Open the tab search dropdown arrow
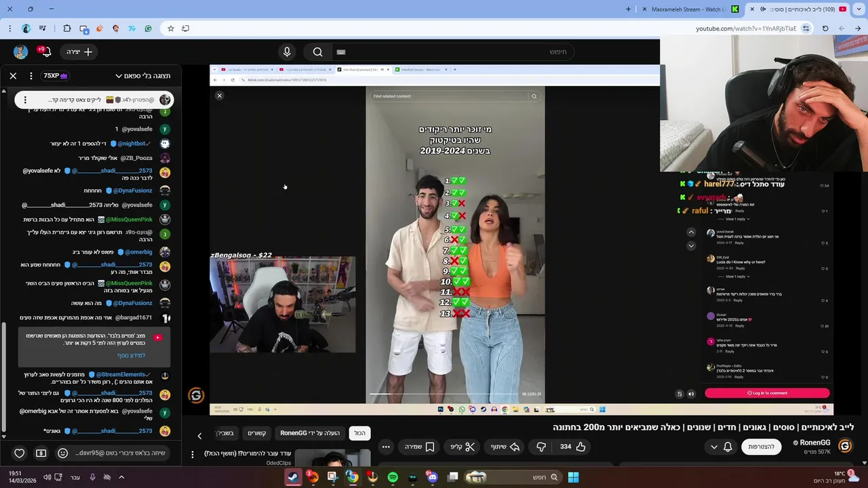This screenshot has height=488, width=868. (x=861, y=9)
